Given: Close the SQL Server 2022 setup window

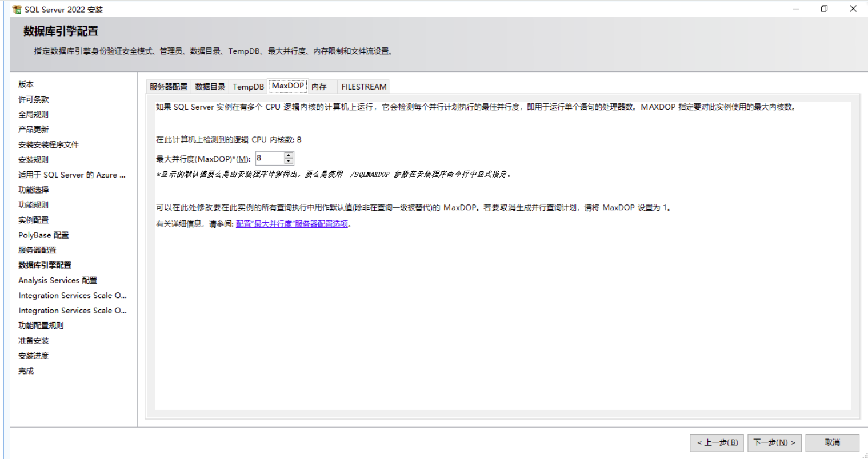Looking at the screenshot, I should coord(853,9).
